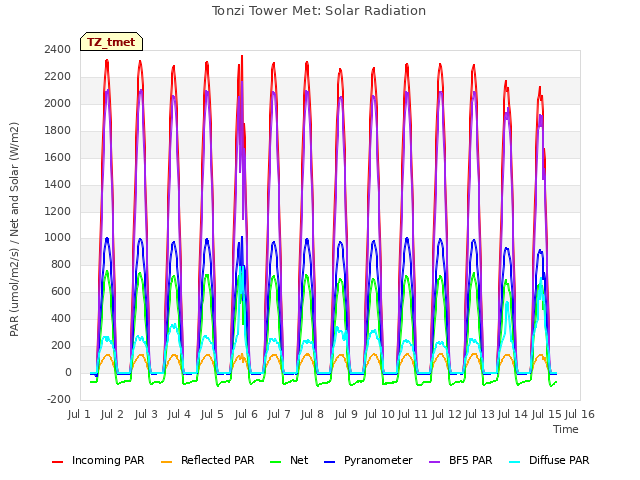Click the 600 y-axis tick value
This screenshot has width=640, height=480.
tap(61, 291)
